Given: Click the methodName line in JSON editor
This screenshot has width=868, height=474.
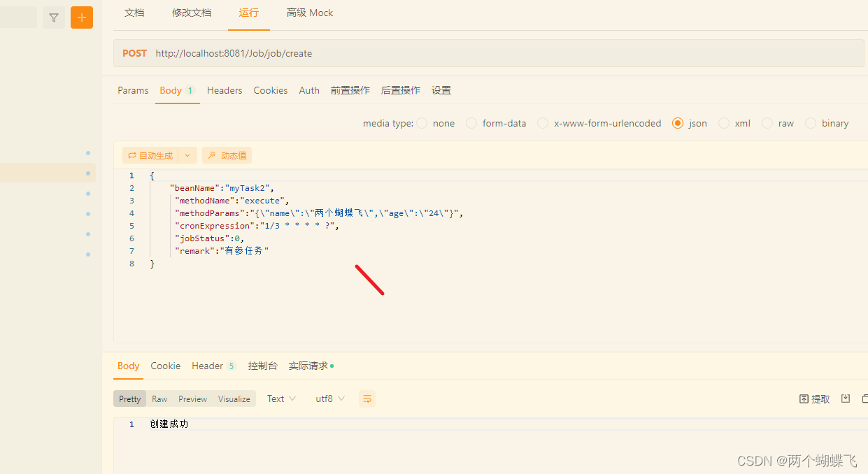Looking at the screenshot, I should tap(232, 201).
